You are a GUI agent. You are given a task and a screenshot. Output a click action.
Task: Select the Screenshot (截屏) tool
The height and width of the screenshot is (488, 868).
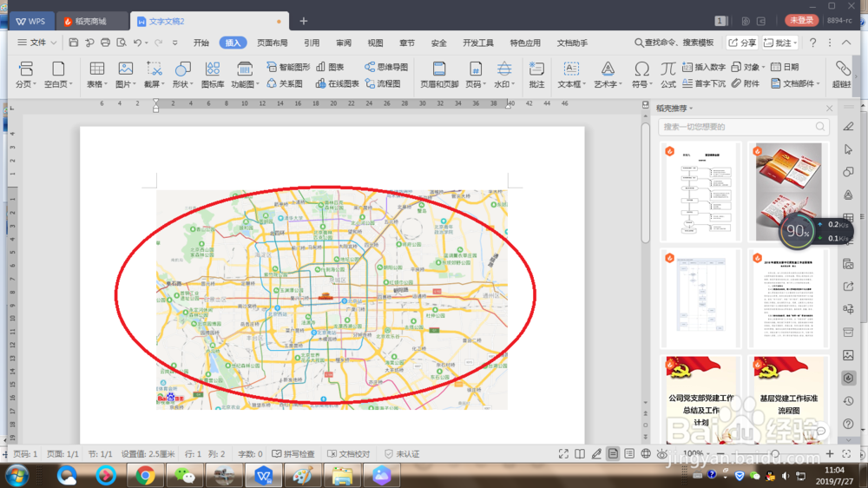tap(154, 74)
